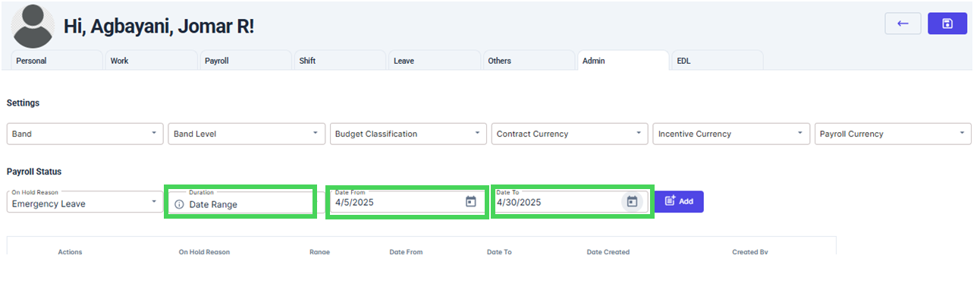Click the Add button
The image size is (980, 287).
tap(679, 201)
